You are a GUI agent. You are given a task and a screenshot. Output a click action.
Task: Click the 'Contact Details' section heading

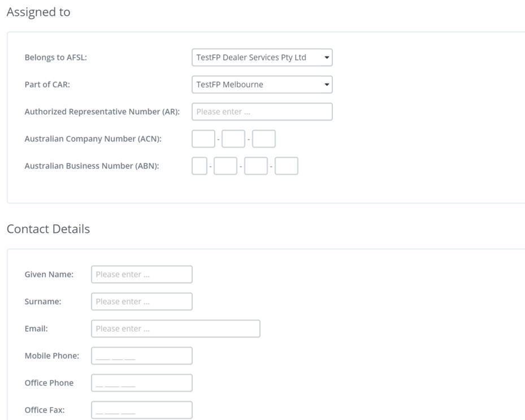[48, 230]
